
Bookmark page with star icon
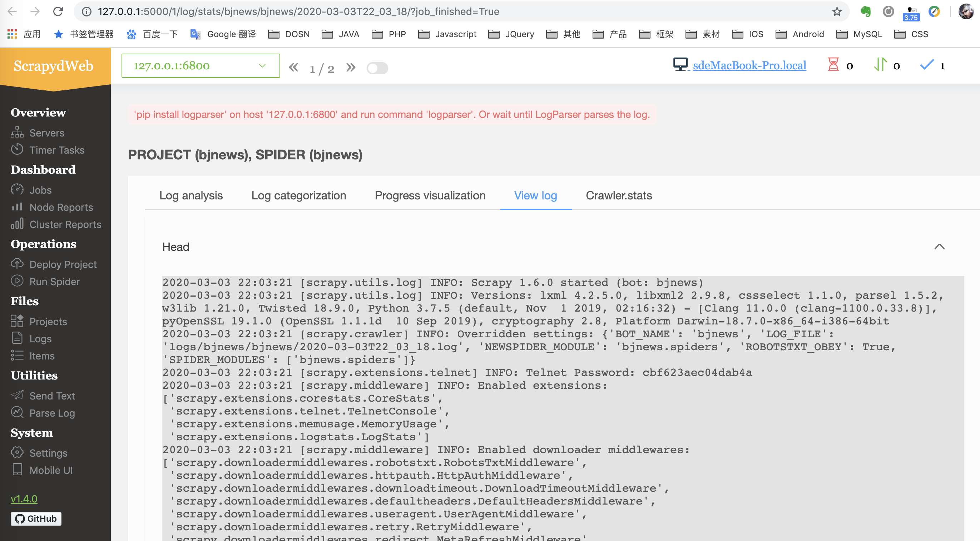click(837, 11)
